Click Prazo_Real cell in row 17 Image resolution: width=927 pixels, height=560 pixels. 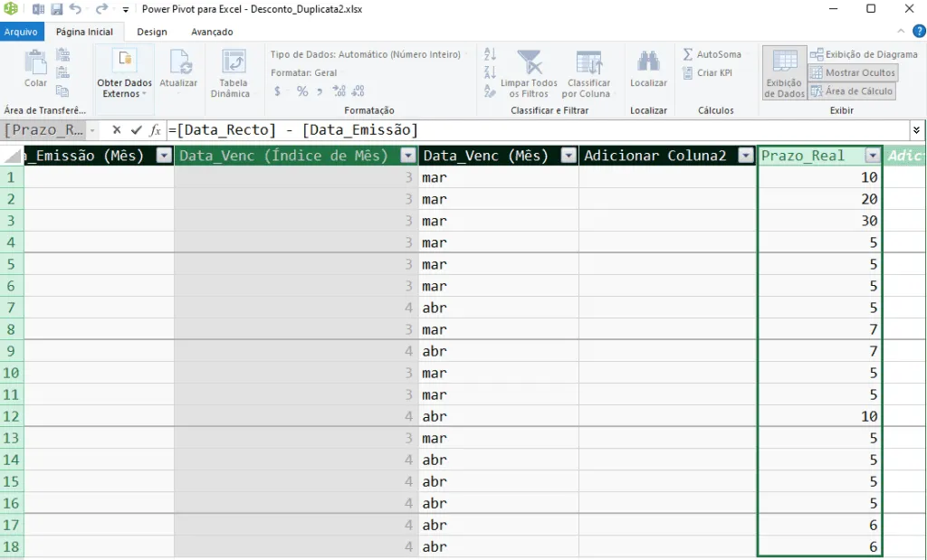tap(819, 525)
